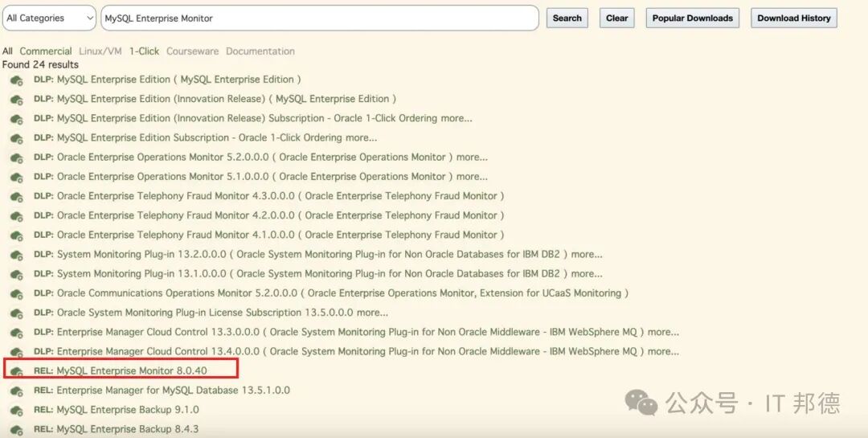Click cloud icon beside Enterprise Manager for MySQL Database
Viewport: 868px width, 438px height.
coord(17,391)
